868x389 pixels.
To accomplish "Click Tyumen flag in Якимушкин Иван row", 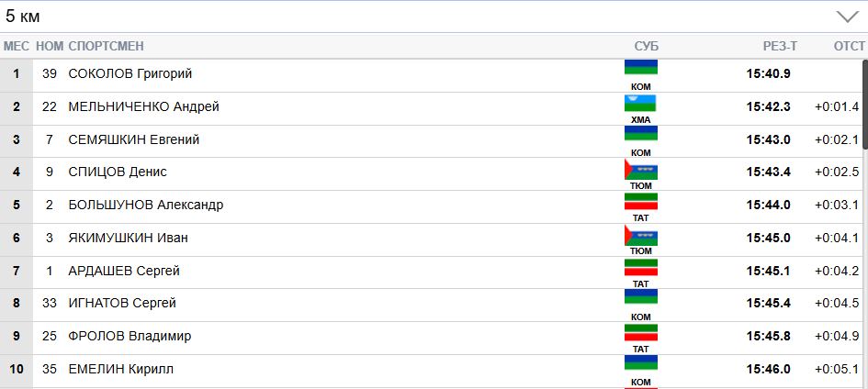I will (641, 234).
